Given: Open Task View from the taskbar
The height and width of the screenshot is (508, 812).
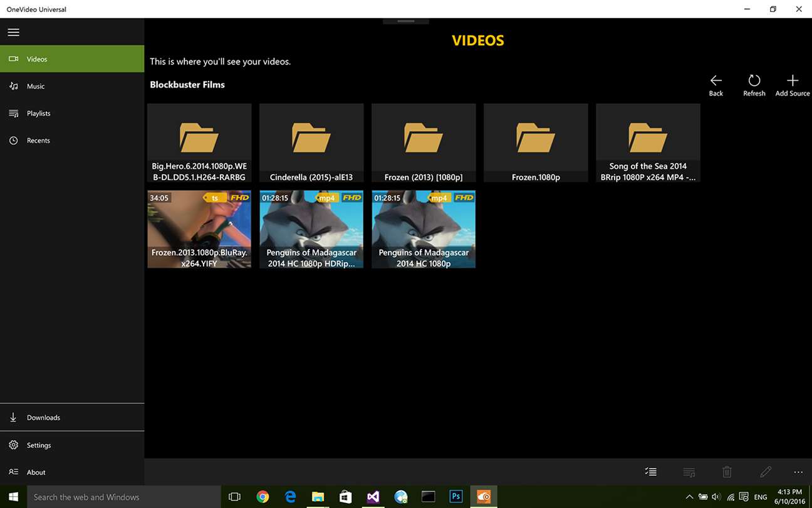Looking at the screenshot, I should [235, 497].
